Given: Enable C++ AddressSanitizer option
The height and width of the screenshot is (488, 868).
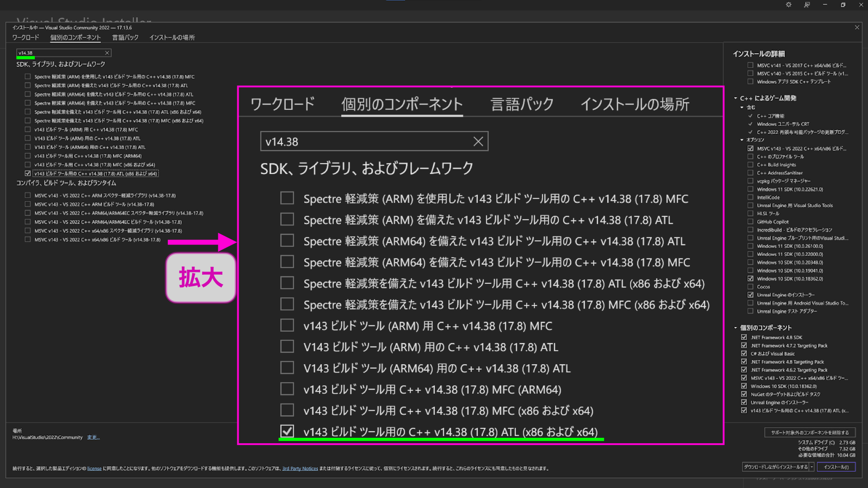Looking at the screenshot, I should click(750, 173).
